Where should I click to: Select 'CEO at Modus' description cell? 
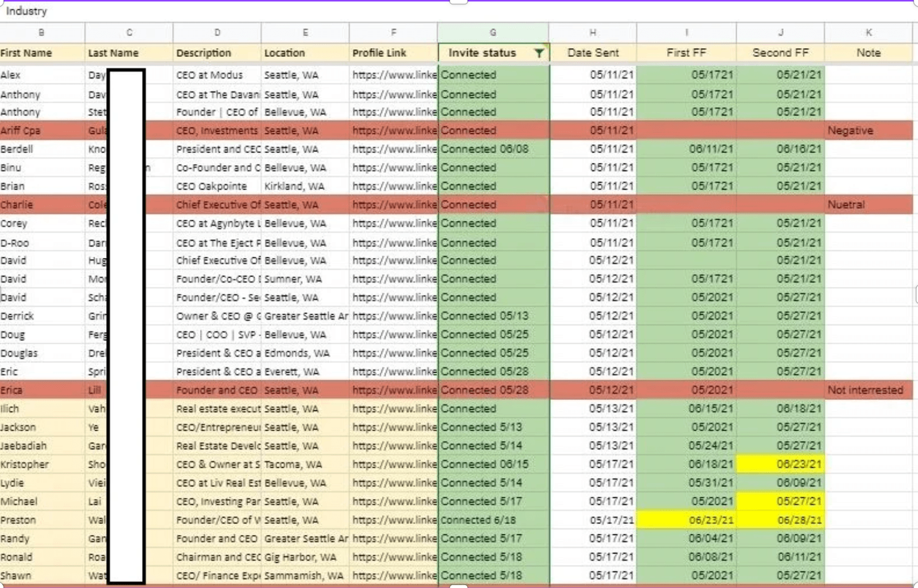click(217, 75)
